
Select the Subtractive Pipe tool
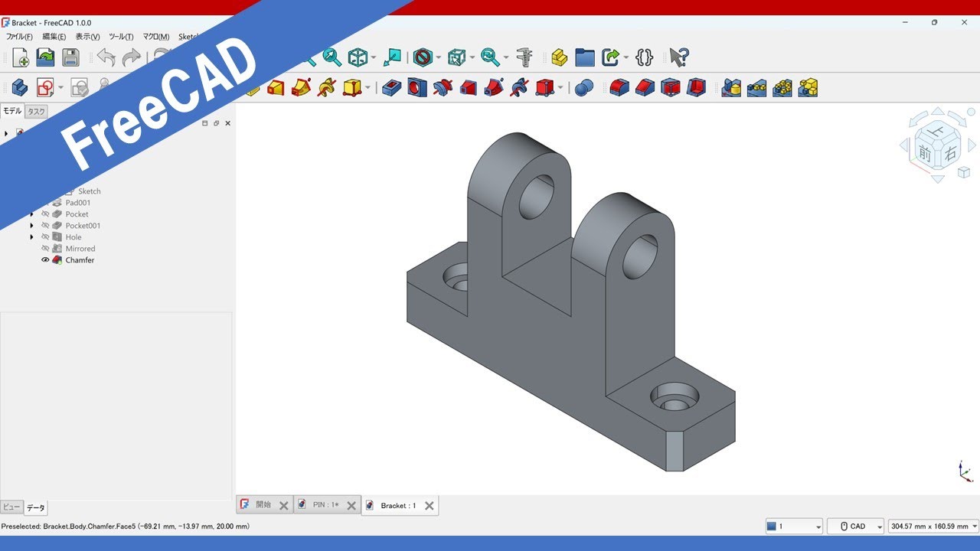coord(494,87)
